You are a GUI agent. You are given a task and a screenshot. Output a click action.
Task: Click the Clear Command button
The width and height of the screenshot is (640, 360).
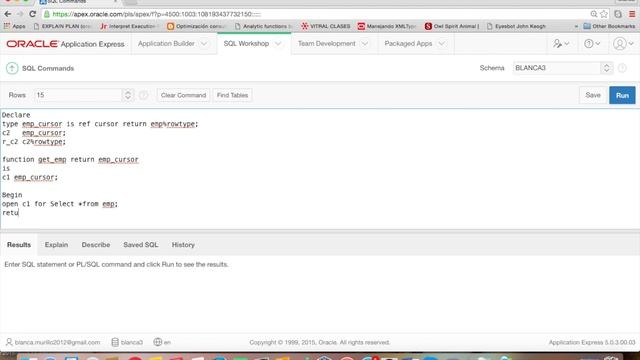coord(183,95)
